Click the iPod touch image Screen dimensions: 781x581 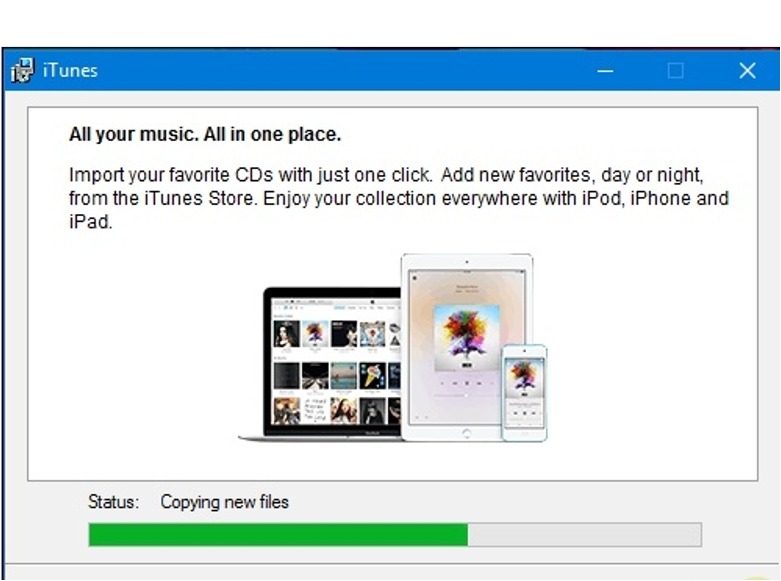tap(524, 393)
